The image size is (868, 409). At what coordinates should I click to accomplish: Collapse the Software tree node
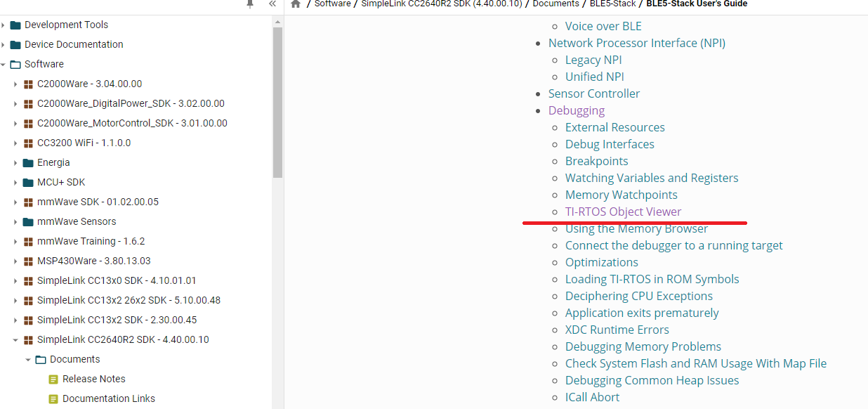pyautogui.click(x=4, y=64)
